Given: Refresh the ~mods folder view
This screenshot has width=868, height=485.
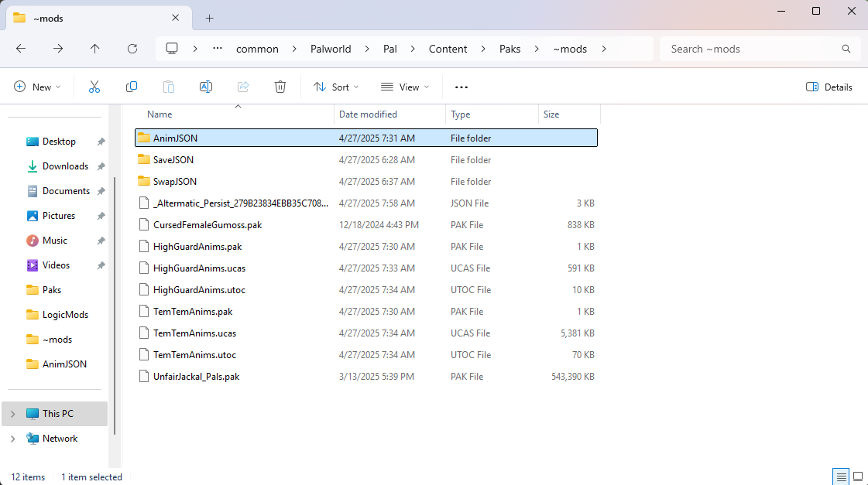Looking at the screenshot, I should click(132, 49).
